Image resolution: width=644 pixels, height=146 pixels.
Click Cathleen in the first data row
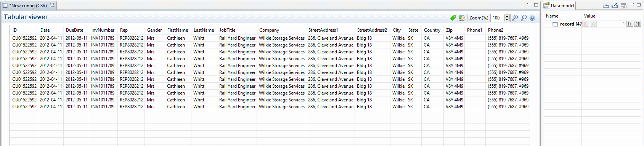tap(176, 38)
